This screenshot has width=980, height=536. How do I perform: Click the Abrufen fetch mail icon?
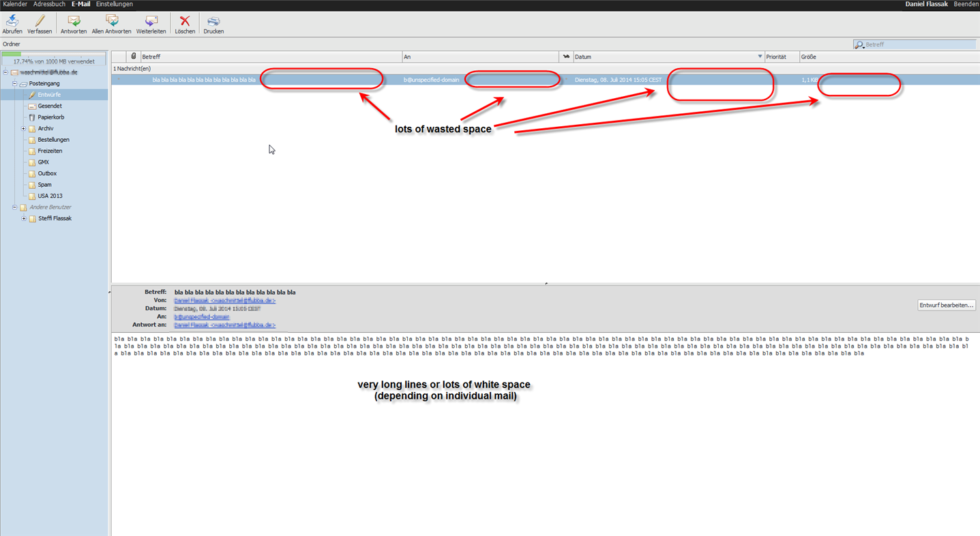pos(12,22)
